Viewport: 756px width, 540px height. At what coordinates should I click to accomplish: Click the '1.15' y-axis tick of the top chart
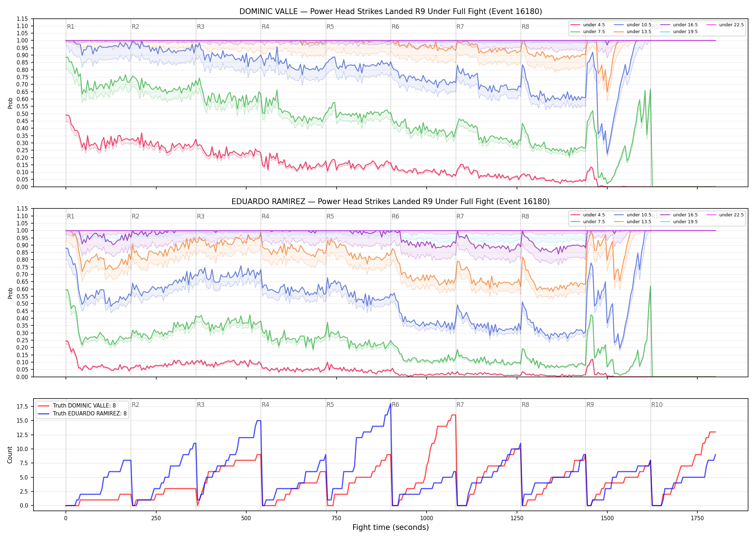(x=22, y=19)
